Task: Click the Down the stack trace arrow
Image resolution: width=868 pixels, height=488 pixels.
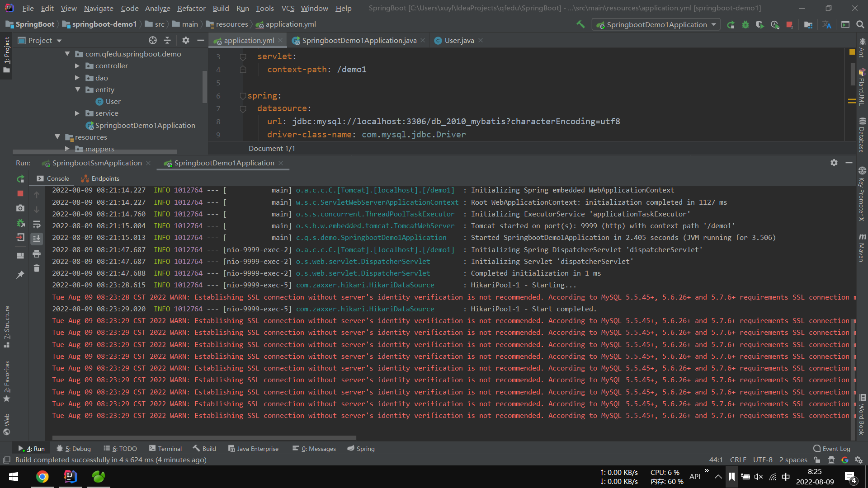Action: point(37,209)
